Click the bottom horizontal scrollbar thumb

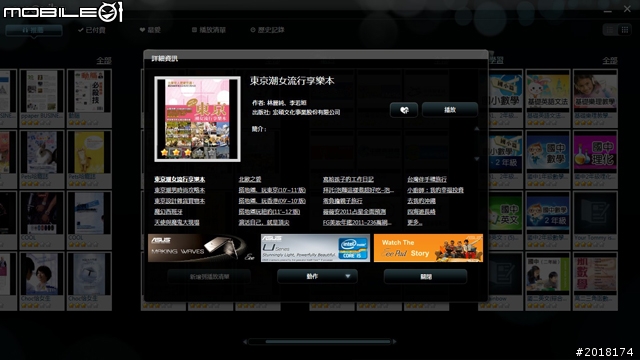pyautogui.click(x=328, y=342)
